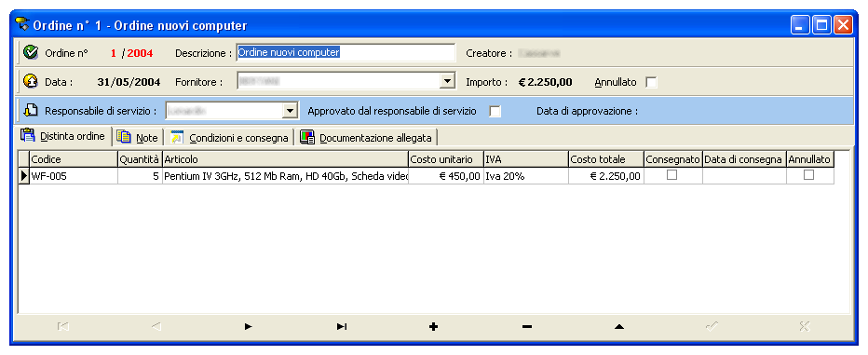
Task: Click the Codice column header
Action: click(74, 159)
